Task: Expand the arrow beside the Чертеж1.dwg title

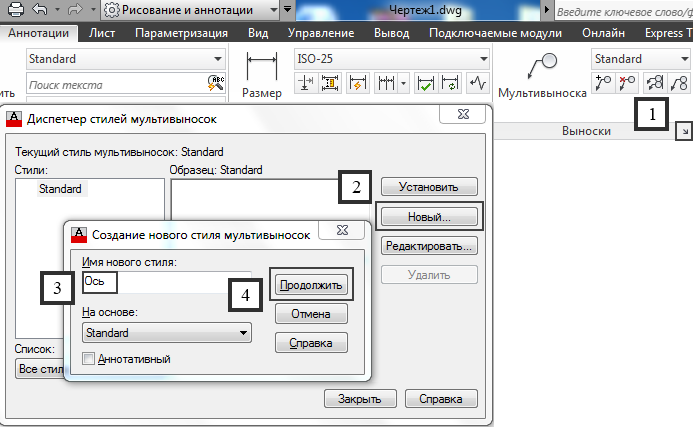Action: (x=547, y=9)
